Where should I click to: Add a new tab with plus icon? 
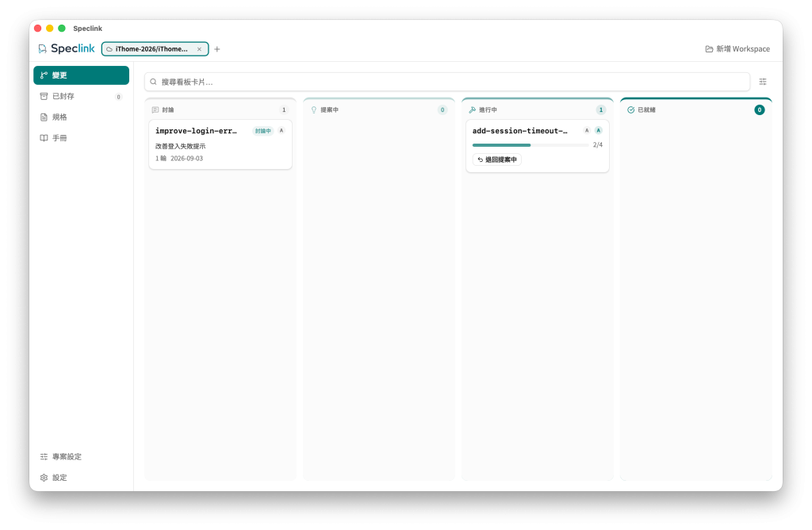217,49
